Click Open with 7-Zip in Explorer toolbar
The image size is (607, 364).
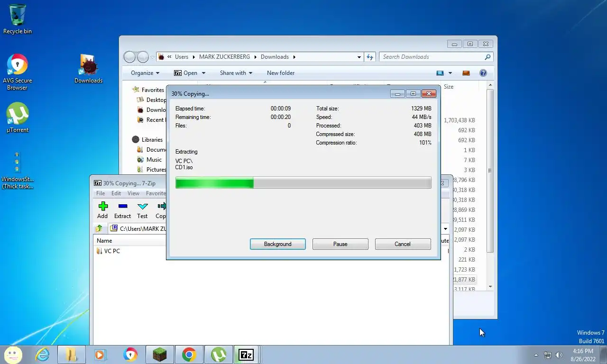pos(185,73)
